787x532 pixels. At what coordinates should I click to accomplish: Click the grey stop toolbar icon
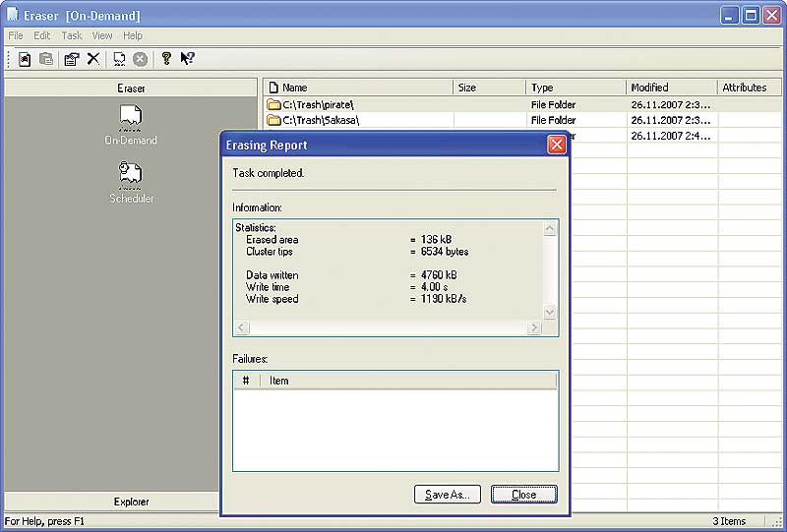tap(140, 59)
